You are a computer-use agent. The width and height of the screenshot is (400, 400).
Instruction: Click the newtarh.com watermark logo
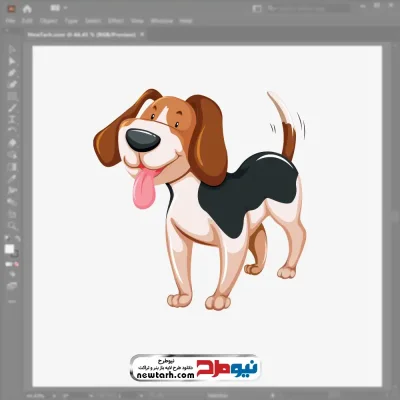pyautogui.click(x=195, y=368)
